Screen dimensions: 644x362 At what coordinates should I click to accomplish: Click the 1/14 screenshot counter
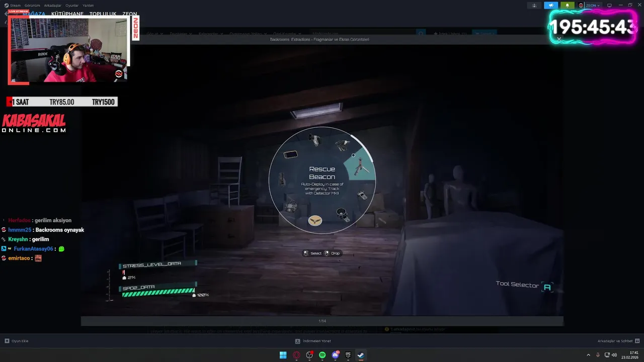pyautogui.click(x=322, y=321)
